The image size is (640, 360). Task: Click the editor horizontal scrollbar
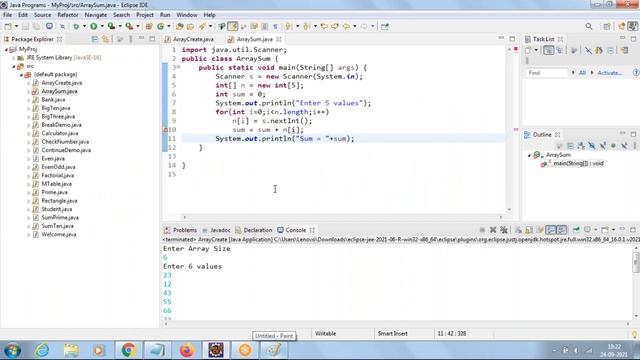[343, 217]
